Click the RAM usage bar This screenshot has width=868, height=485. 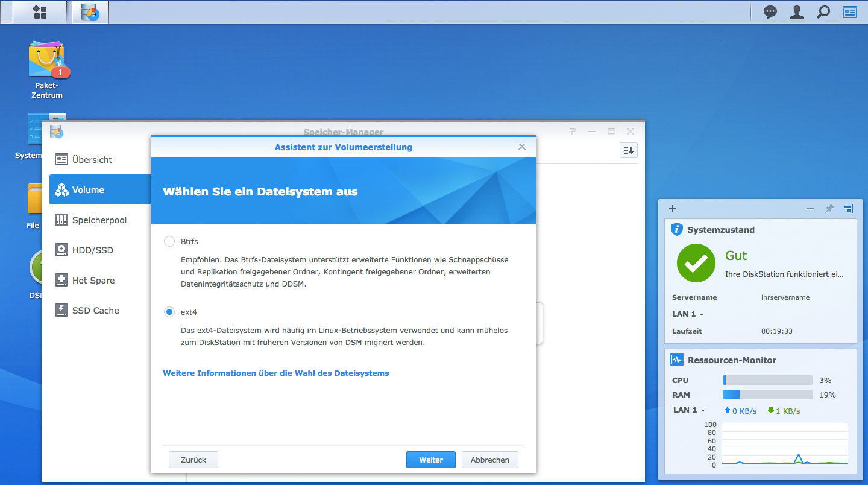(768, 395)
